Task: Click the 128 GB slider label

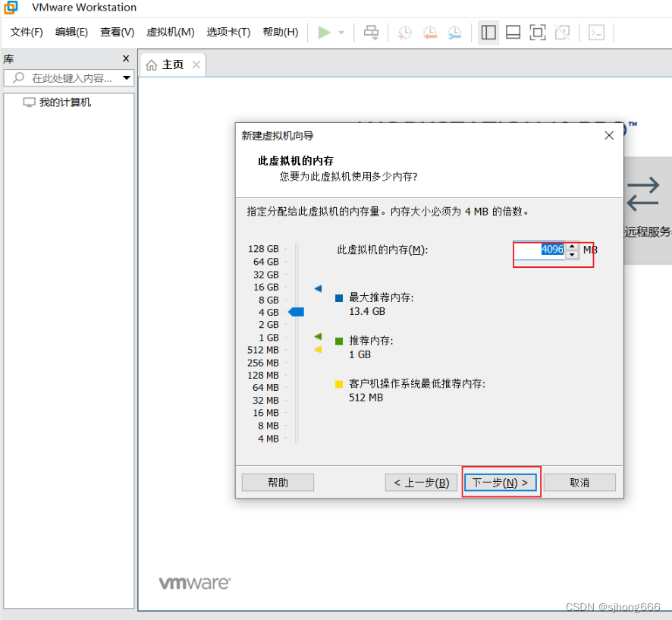Action: tap(263, 249)
